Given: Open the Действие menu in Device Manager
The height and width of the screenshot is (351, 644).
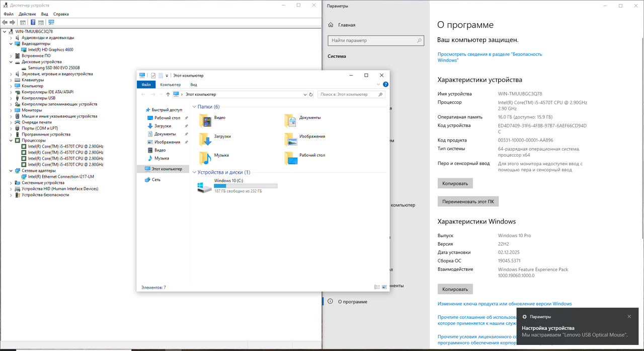Looking at the screenshot, I should coord(27,14).
